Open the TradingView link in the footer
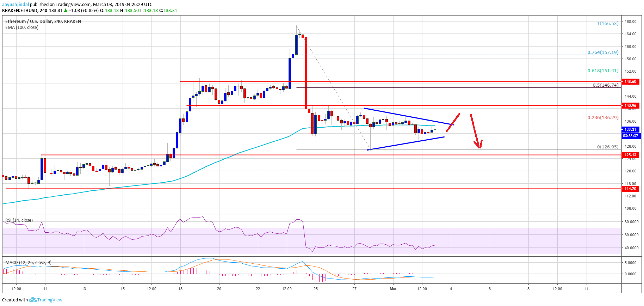The height and width of the screenshot is (306, 644). coord(50,300)
